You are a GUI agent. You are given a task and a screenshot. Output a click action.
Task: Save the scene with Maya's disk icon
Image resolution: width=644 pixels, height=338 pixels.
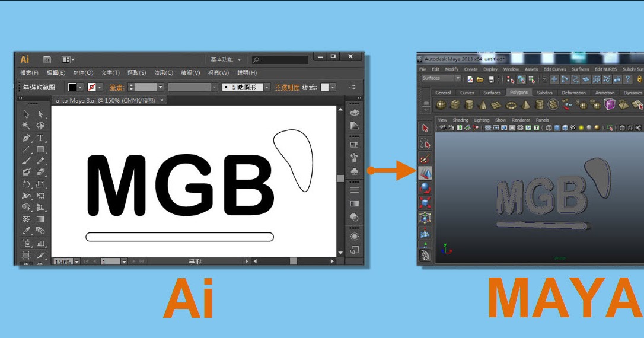point(491,79)
